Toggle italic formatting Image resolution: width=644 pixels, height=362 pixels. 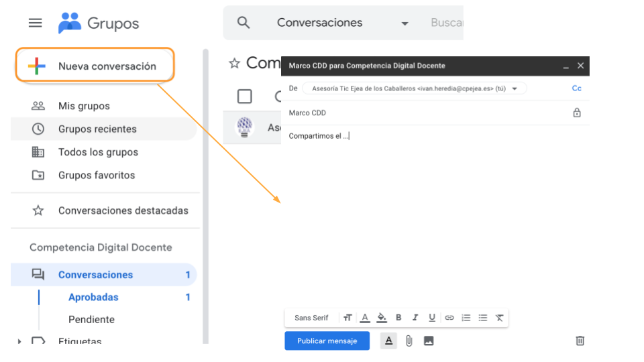pyautogui.click(x=415, y=318)
